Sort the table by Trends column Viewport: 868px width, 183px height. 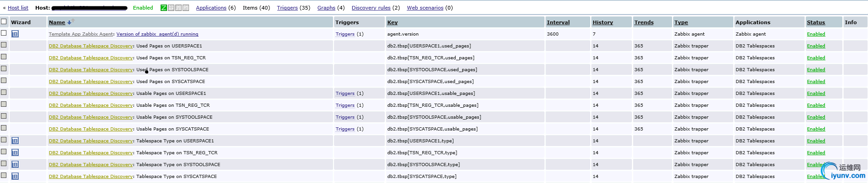[644, 22]
